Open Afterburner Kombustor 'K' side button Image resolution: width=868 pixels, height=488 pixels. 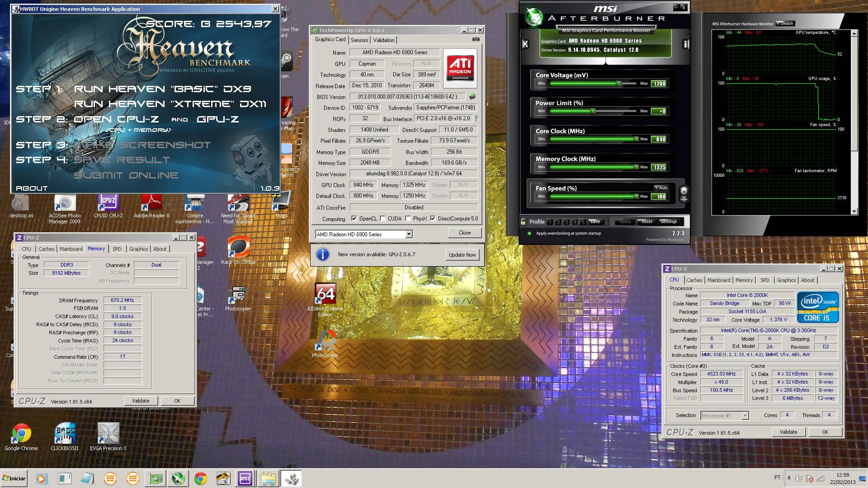pyautogui.click(x=525, y=44)
